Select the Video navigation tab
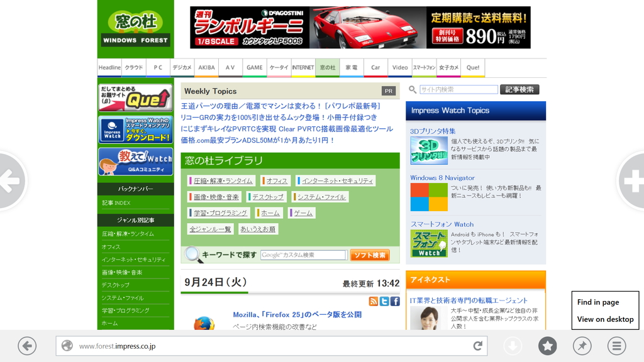Viewport: 644px width, 362px height. pyautogui.click(x=400, y=68)
